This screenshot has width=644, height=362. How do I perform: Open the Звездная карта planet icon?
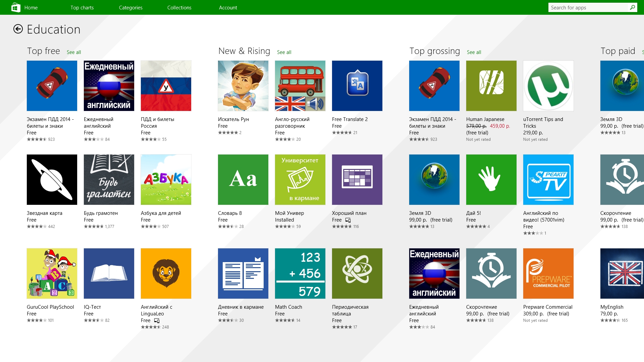coord(52,180)
